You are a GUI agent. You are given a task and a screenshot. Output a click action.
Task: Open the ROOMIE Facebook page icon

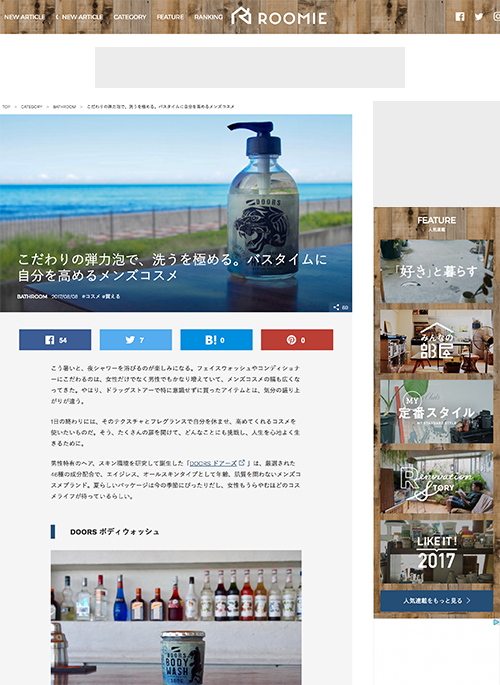coord(460,17)
